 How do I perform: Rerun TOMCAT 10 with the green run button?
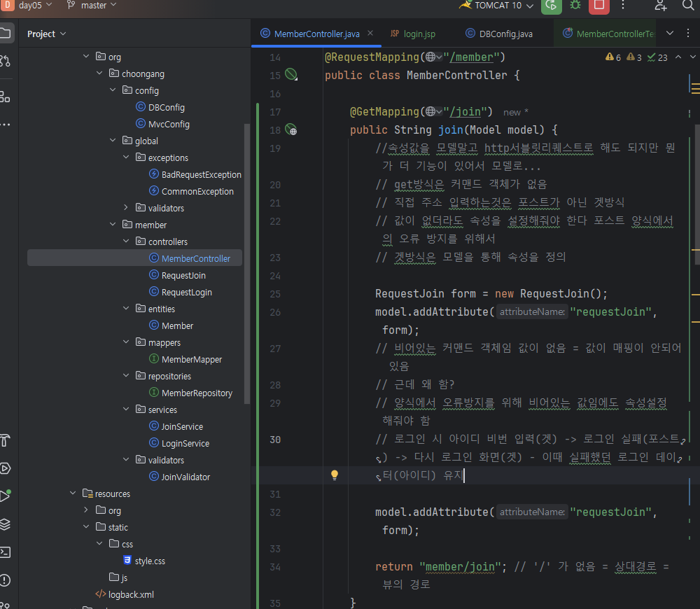[x=552, y=6]
